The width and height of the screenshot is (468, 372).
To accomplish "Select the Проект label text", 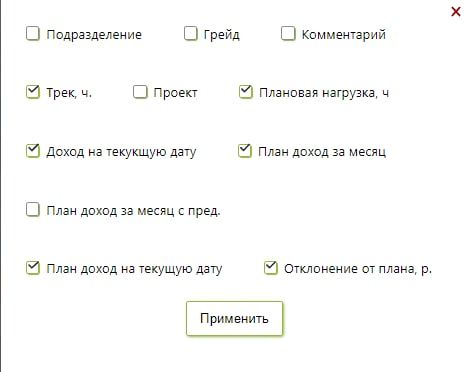I will (175, 93).
